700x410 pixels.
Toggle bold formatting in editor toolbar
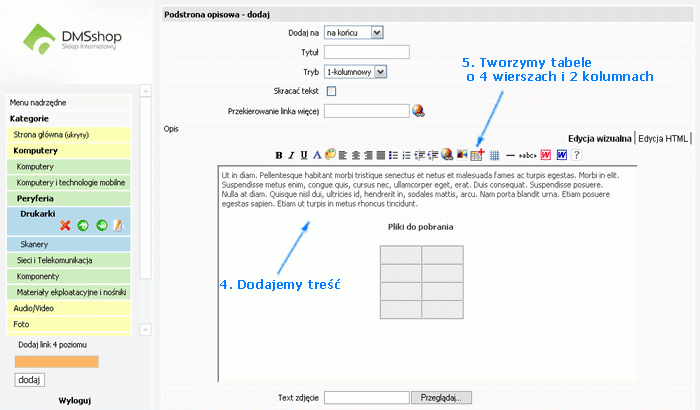tap(279, 155)
